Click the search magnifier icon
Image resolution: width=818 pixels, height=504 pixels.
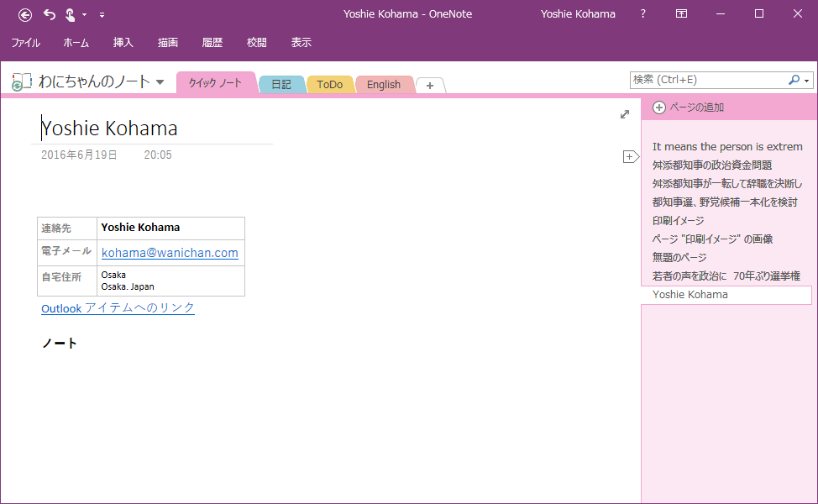tap(794, 80)
